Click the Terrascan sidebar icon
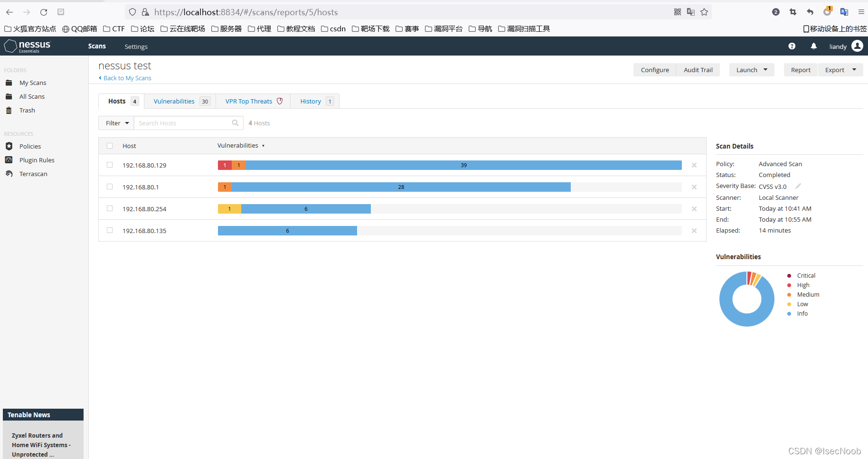This screenshot has height=459, width=868. 9,174
